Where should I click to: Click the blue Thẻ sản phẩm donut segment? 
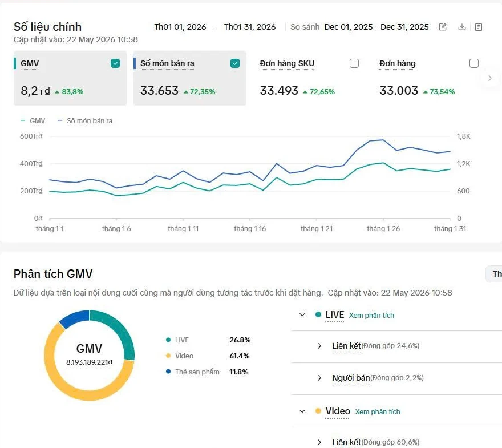pyautogui.click(x=75, y=318)
